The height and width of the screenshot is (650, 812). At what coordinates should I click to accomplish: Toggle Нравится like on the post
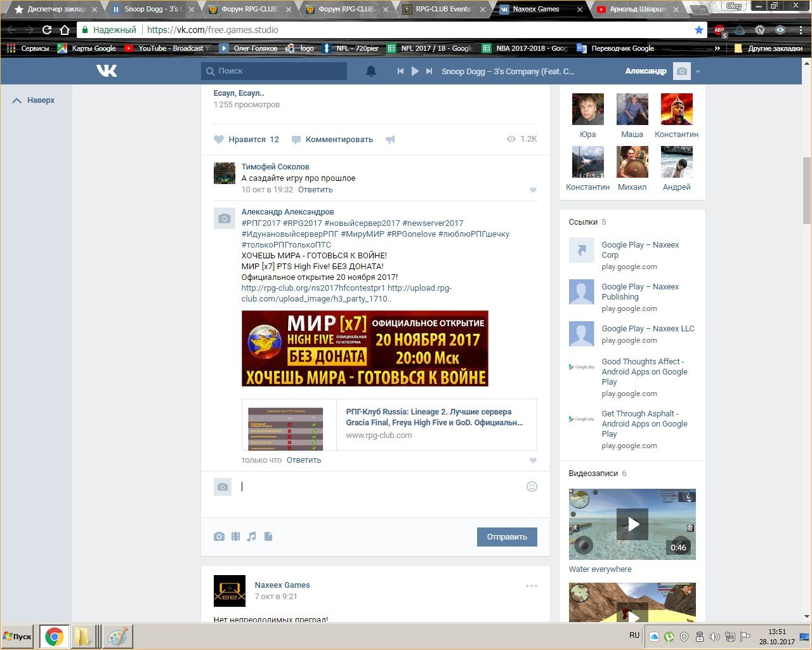pyautogui.click(x=246, y=140)
